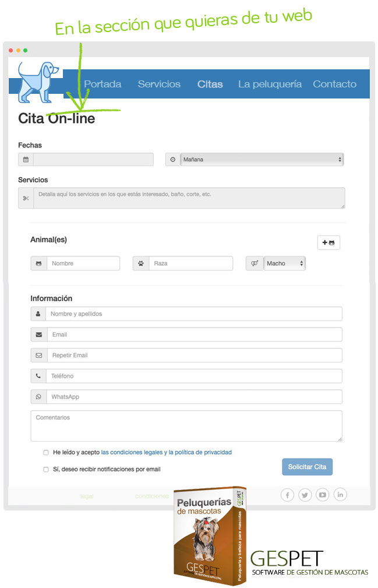Click the Nombre y apellidos field

pyautogui.click(x=193, y=314)
